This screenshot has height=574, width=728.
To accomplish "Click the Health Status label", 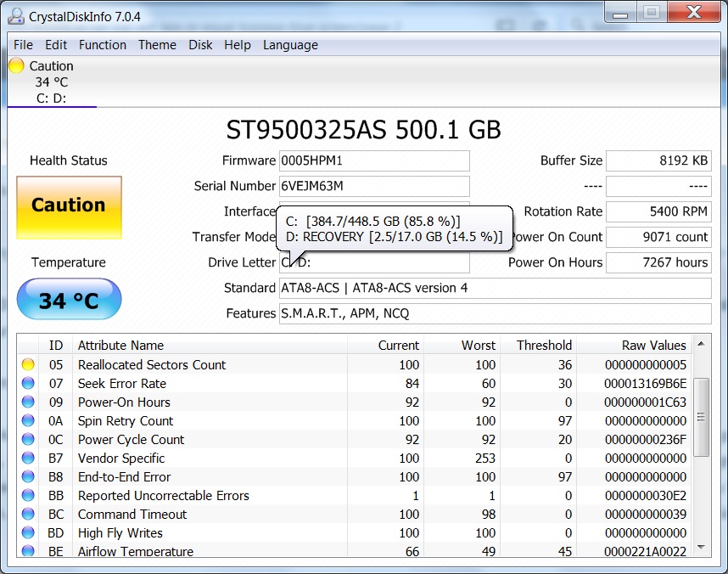I will point(69,160).
